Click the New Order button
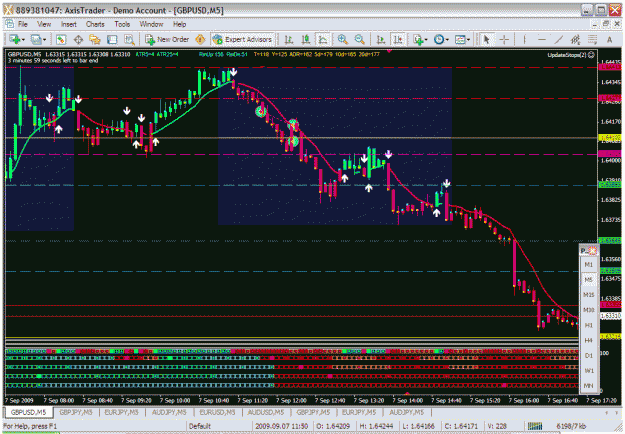 [x=167, y=39]
